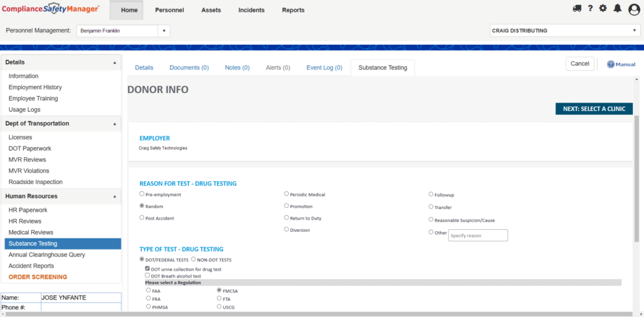The height and width of the screenshot is (317, 644).
Task: Open Incidents menu
Action: pos(251,10)
